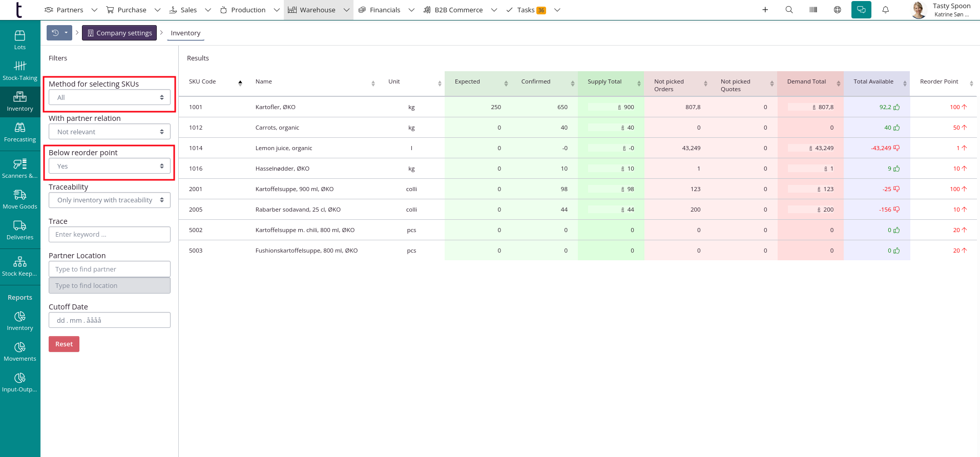Screen dimensions: 980x457
Task: Reset all filters with the Reset button
Action: pos(64,344)
